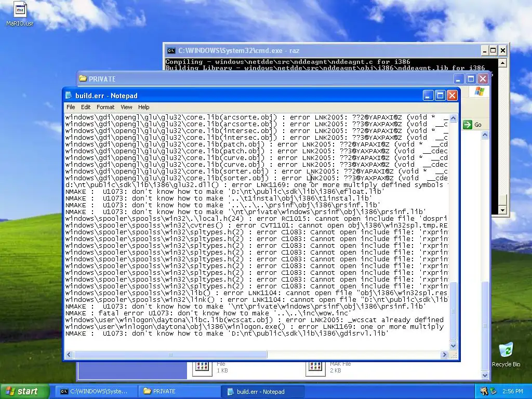Maximize the Notepad window
The image size is (532, 399).
440,96
